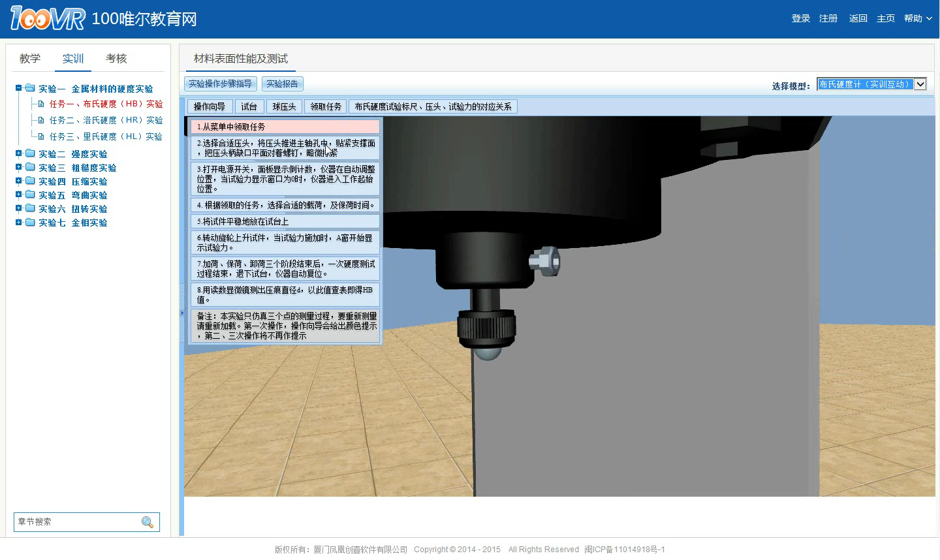Click the 任务二 洛氏硬度 document icon
940x560 pixels.
pyautogui.click(x=41, y=120)
